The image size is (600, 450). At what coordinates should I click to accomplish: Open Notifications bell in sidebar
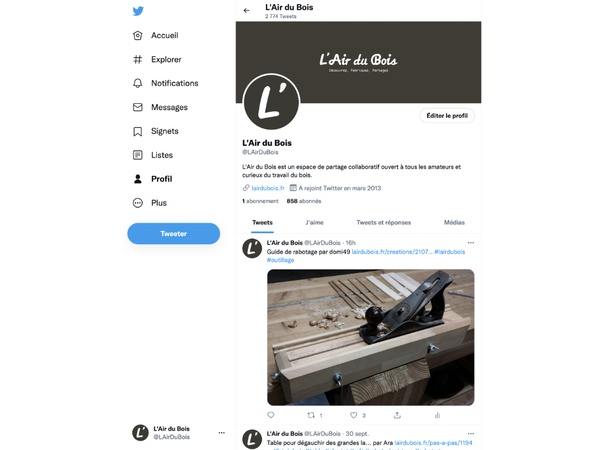[x=165, y=83]
